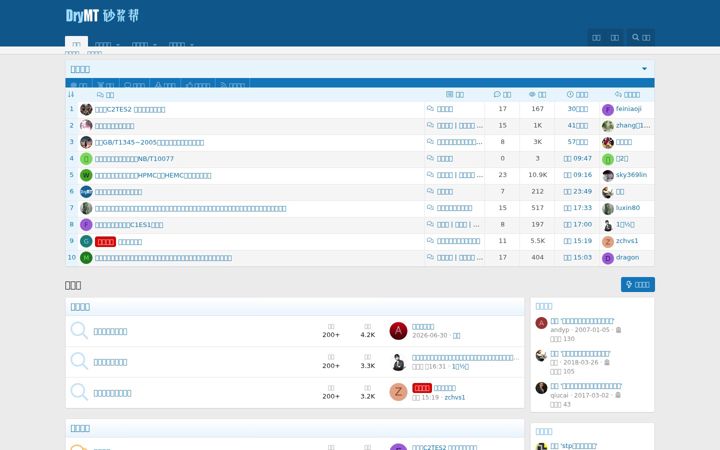Sort by the replies column speech-bubble header

[502, 95]
